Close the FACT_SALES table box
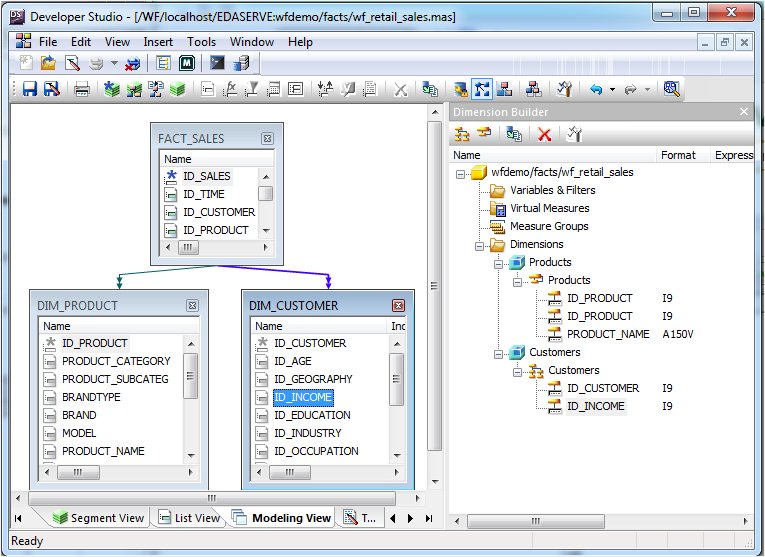Viewport: 765px width, 557px height. coord(267,139)
